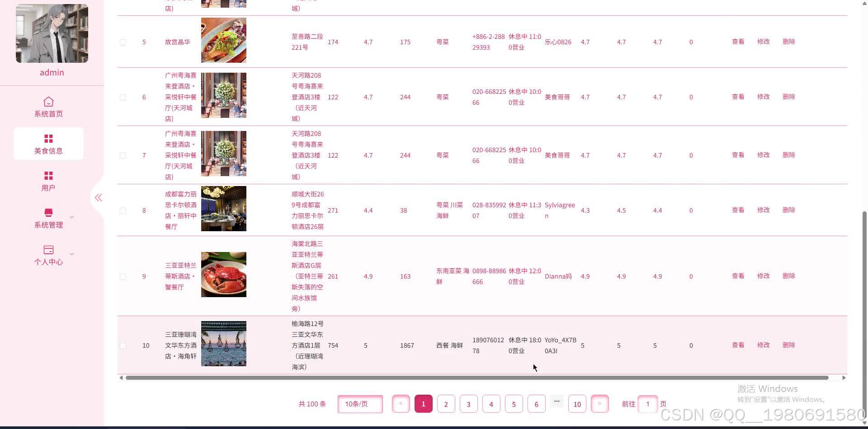Expand 系统管理 submenu arrow
The height and width of the screenshot is (429, 868).
tap(72, 217)
